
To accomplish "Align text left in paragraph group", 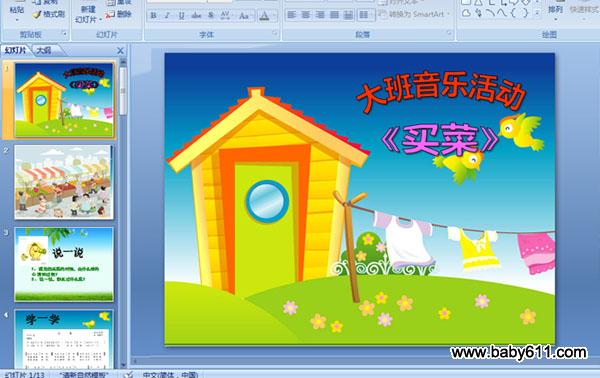I will pos(292,15).
